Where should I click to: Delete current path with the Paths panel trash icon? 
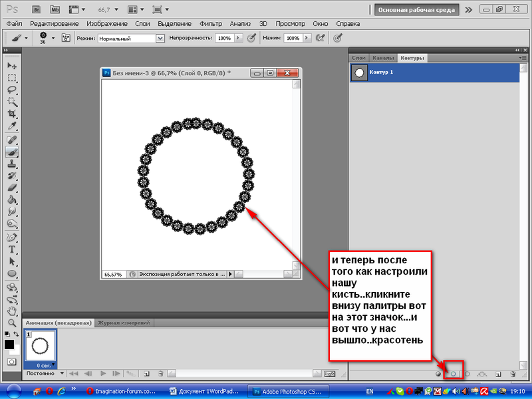coord(513,374)
